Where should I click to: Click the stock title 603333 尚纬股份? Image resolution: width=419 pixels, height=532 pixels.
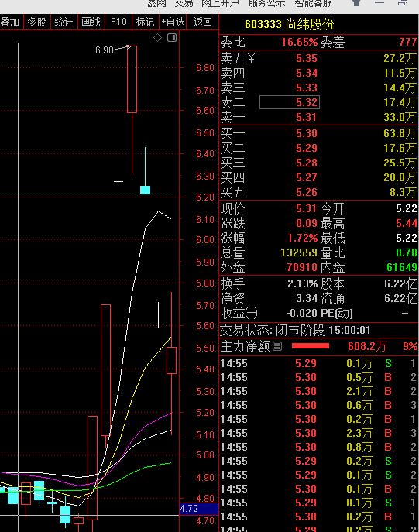(x=290, y=24)
